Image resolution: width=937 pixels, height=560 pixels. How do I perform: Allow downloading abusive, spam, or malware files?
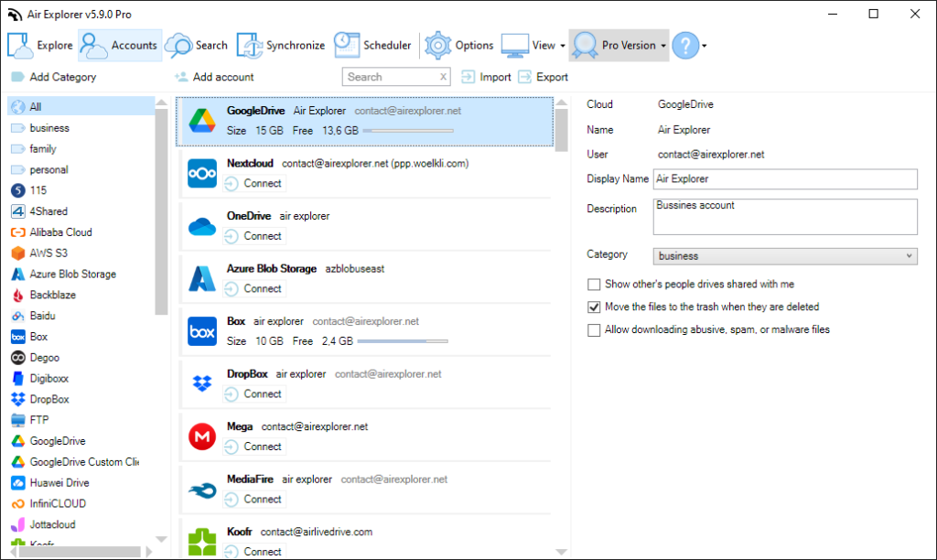click(x=593, y=330)
